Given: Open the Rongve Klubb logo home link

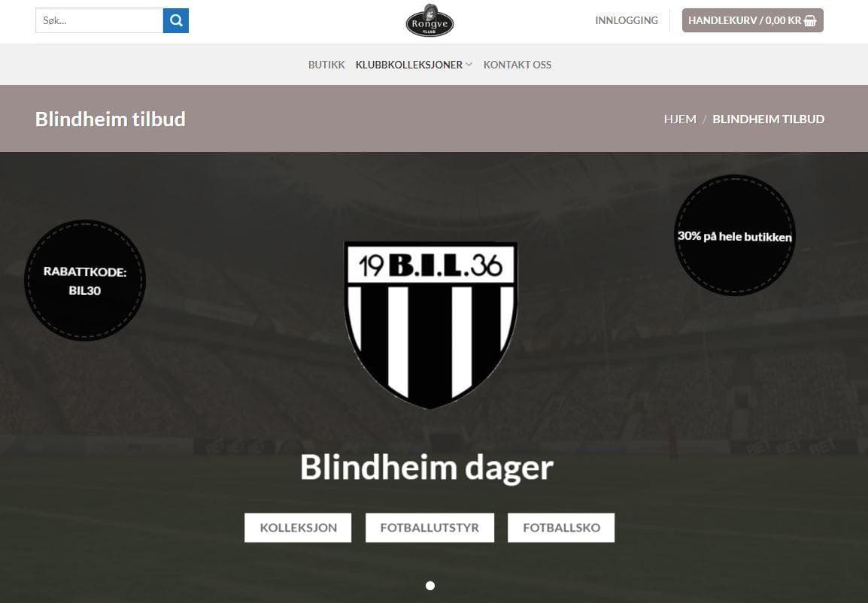Looking at the screenshot, I should pyautogui.click(x=429, y=21).
